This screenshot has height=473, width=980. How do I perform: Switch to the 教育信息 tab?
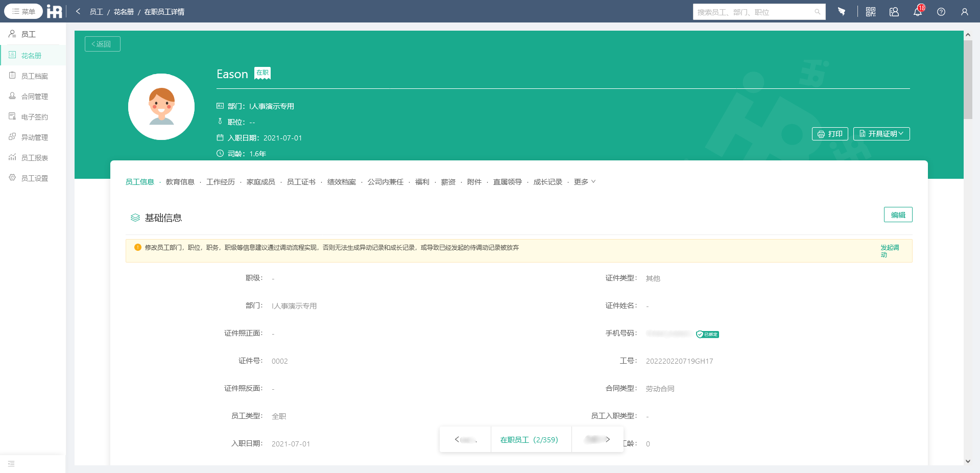point(180,181)
